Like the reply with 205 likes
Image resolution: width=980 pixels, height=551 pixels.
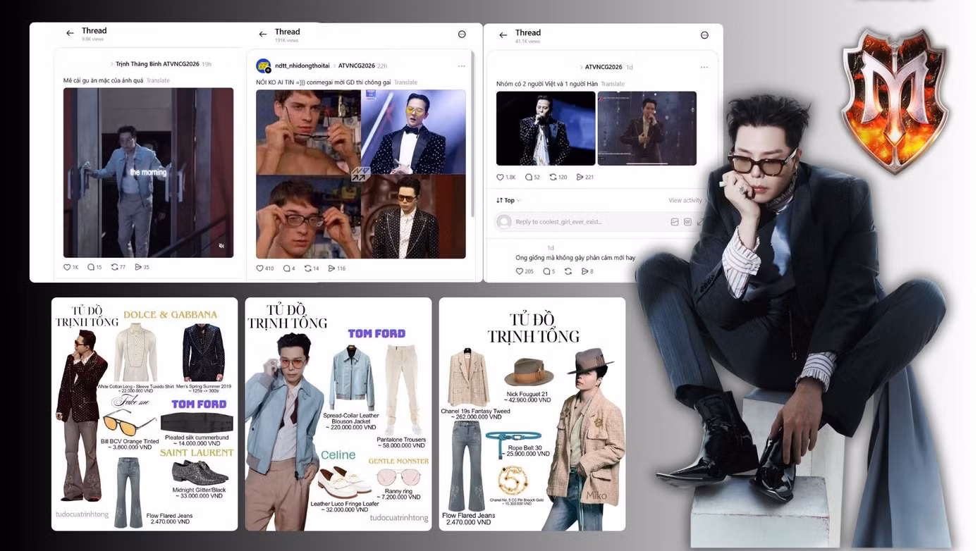[x=520, y=271]
